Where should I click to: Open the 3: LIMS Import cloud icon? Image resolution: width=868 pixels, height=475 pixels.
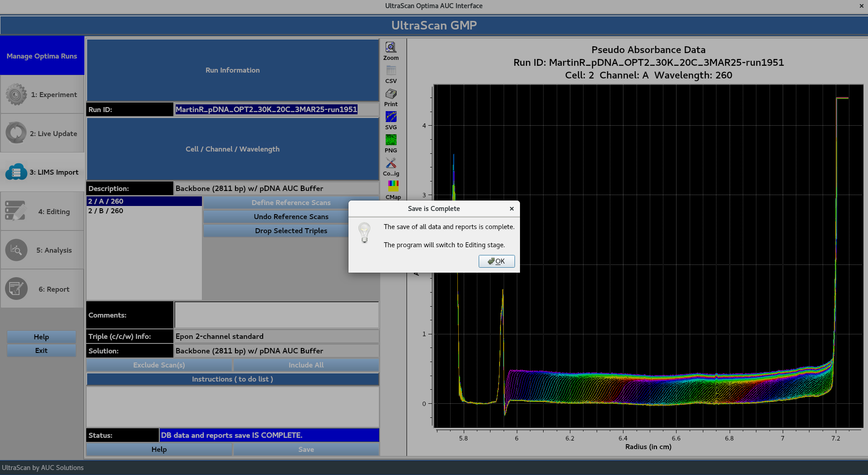click(x=16, y=171)
